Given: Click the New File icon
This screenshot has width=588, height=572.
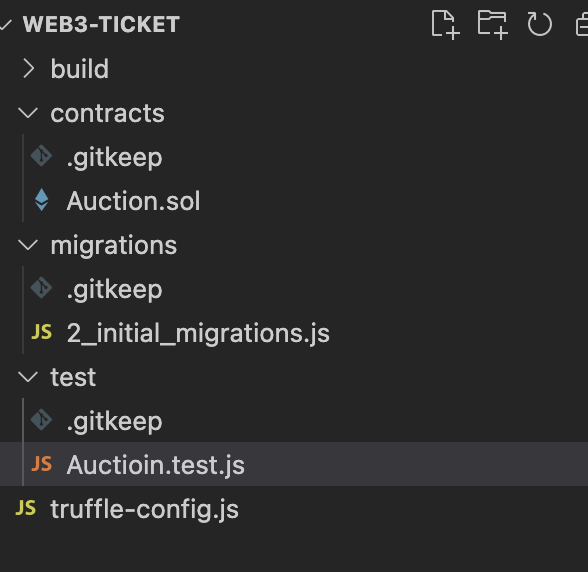Looking at the screenshot, I should coord(445,25).
